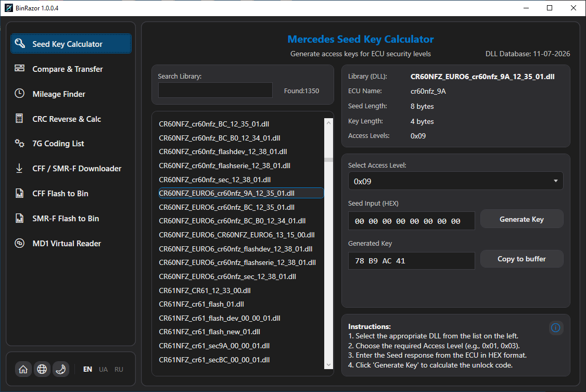
Task: Click the SMR-F Flash to Bin file icon
Action: [19, 218]
